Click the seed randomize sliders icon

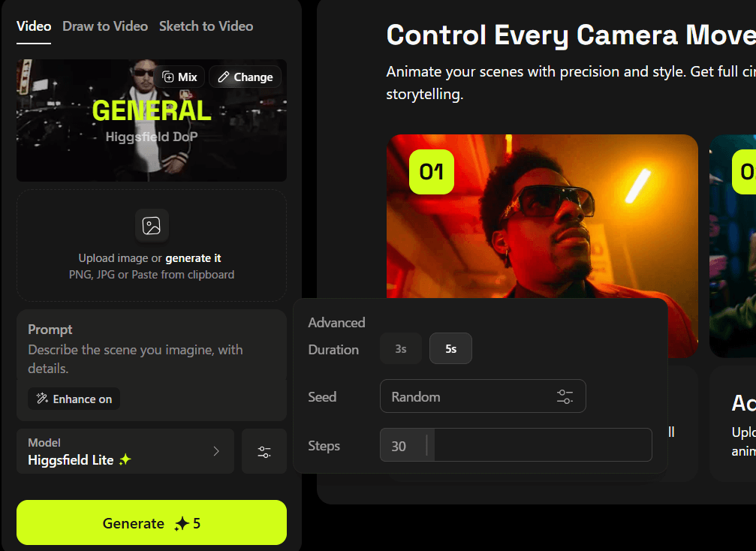[x=565, y=396]
